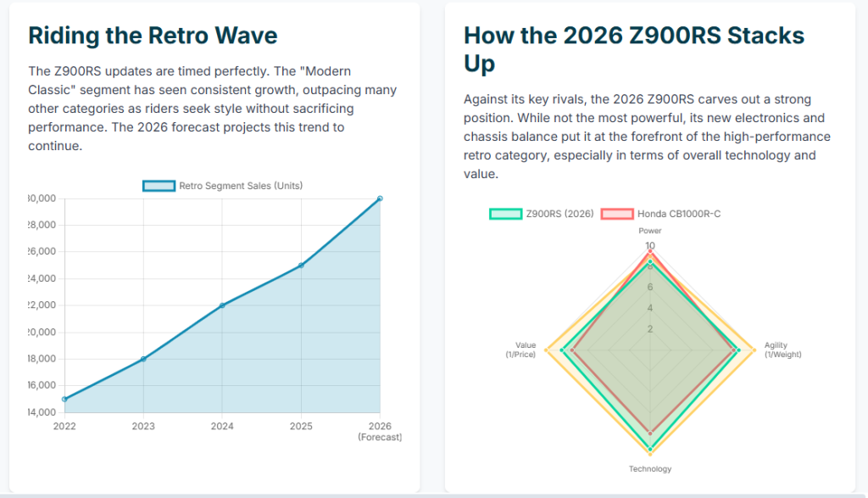This screenshot has height=498, width=868.
Task: Click the 2022 data point on line chart
Action: (64, 399)
